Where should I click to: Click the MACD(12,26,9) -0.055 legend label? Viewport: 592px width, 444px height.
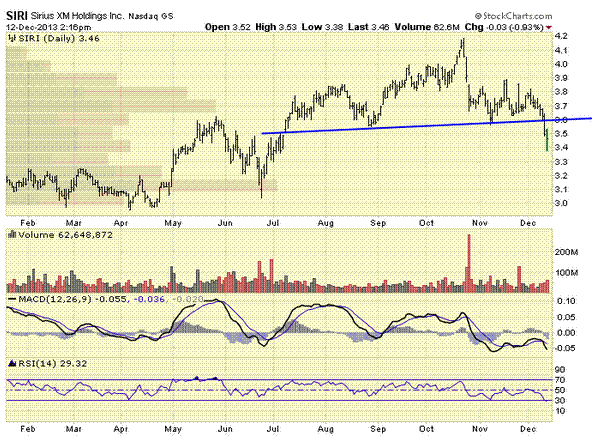[x=72, y=299]
